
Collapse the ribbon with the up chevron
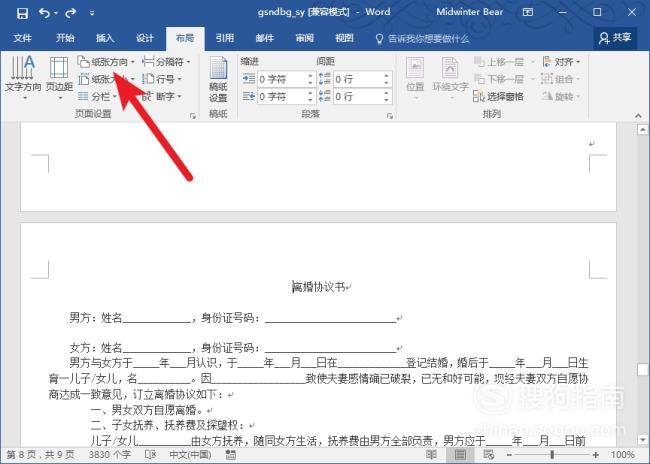[638, 115]
